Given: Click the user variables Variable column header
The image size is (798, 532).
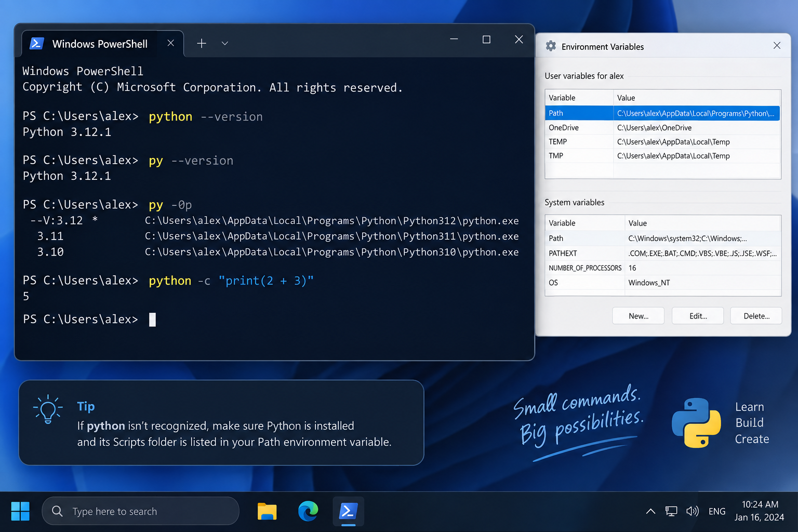Looking at the screenshot, I should (579, 98).
